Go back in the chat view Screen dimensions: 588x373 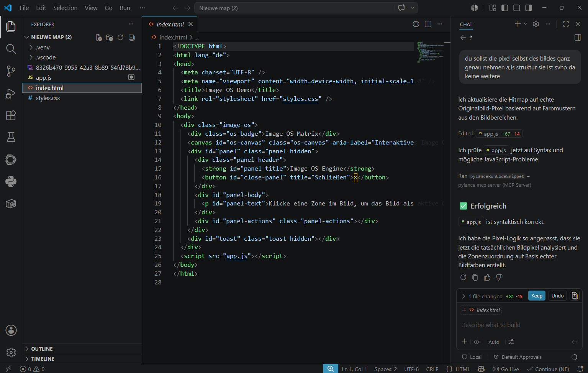463,38
